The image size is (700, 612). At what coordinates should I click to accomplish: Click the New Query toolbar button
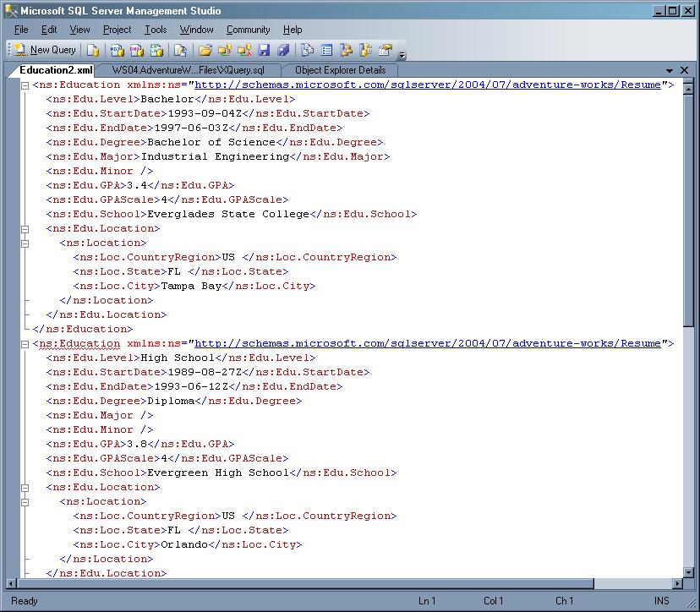(x=45, y=50)
